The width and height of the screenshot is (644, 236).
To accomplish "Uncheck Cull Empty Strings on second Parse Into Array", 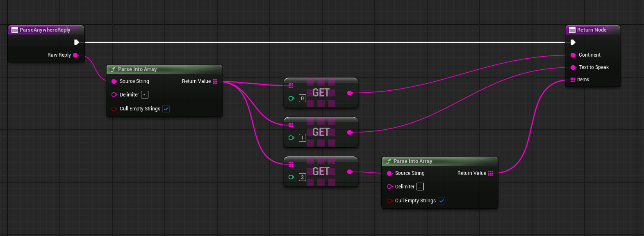I will (441, 201).
